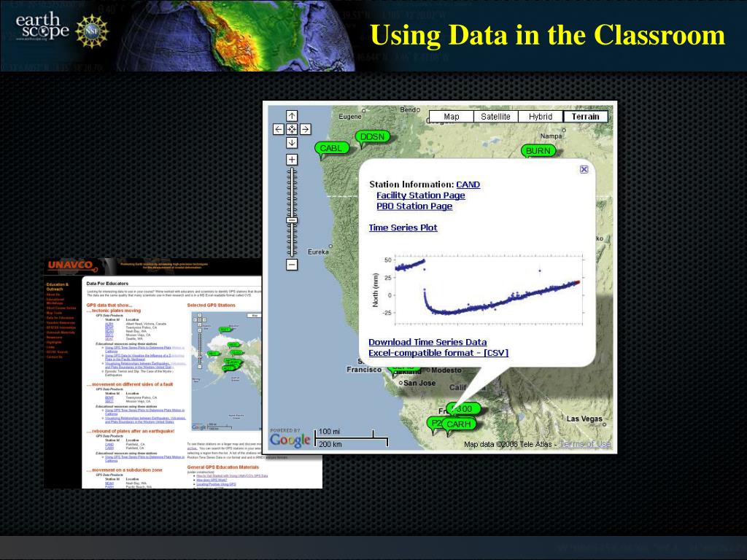Viewport: 747px width, 560px height.
Task: Move the zoom slider handle on the large map
Action: click(x=292, y=220)
